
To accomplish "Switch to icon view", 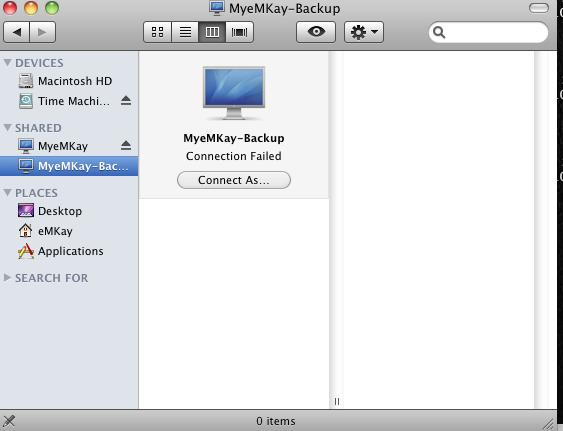I will (x=157, y=32).
